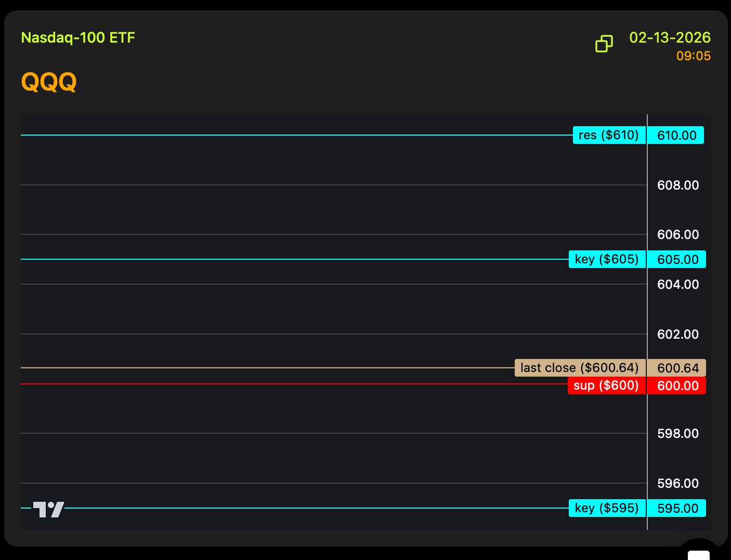
Task: Select the res ($610) line label
Action: point(609,135)
